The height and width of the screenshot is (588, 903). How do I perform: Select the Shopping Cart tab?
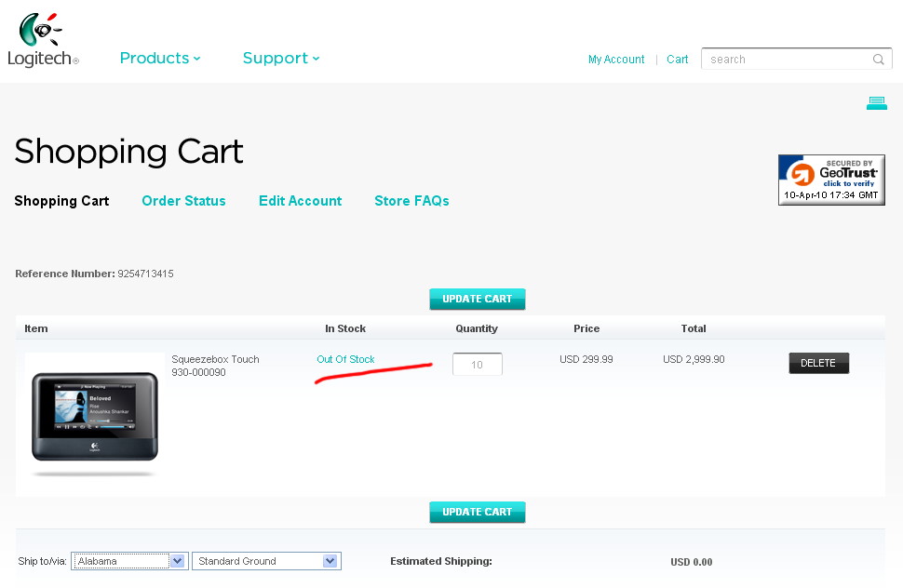[x=61, y=201]
